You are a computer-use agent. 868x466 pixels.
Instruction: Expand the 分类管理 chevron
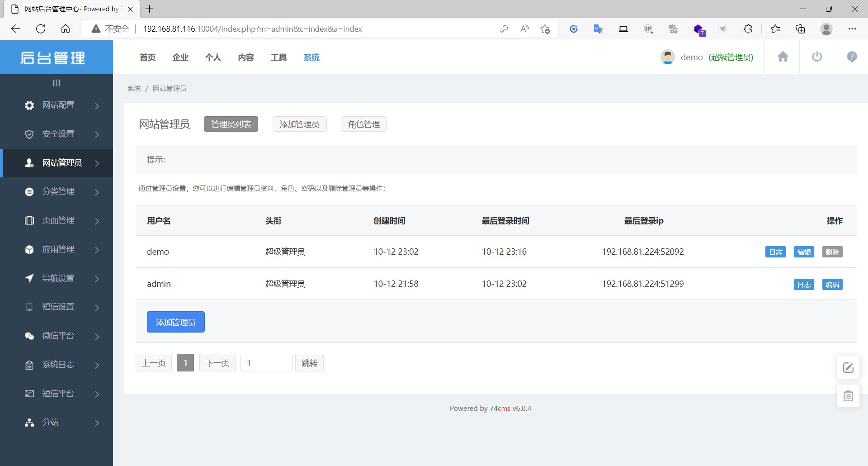click(x=97, y=192)
